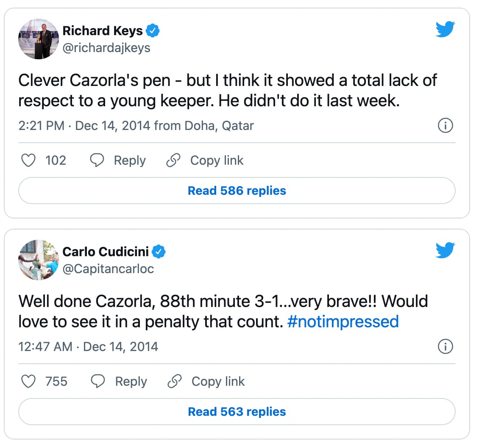Like Richard Keys' tweet with the heart icon
479x448 pixels.
[28, 160]
